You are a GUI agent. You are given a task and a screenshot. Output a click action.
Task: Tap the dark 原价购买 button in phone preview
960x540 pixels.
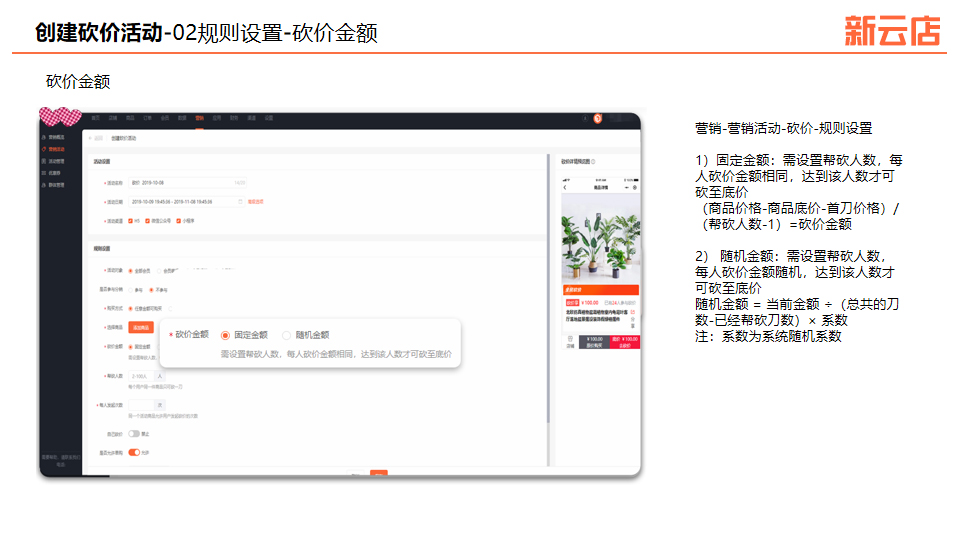pos(594,342)
